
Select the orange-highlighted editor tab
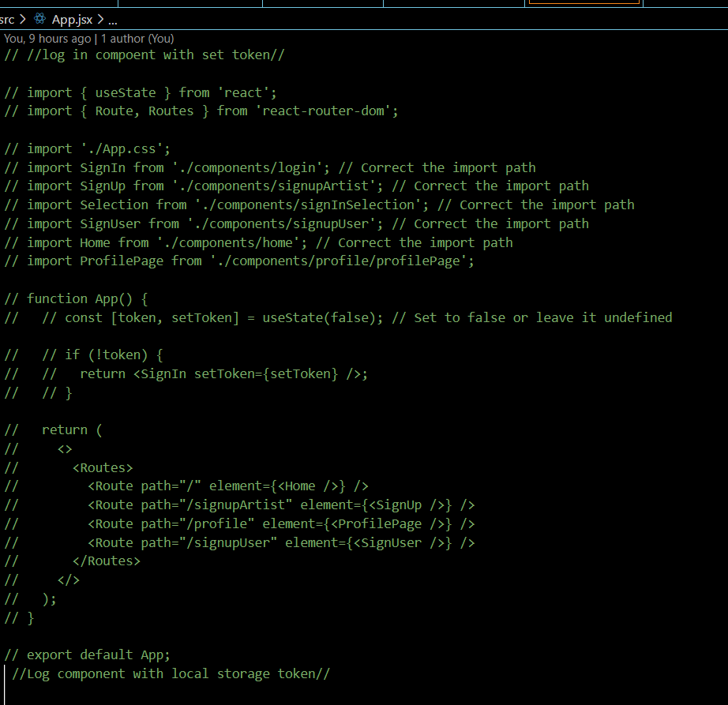tap(584, 3)
